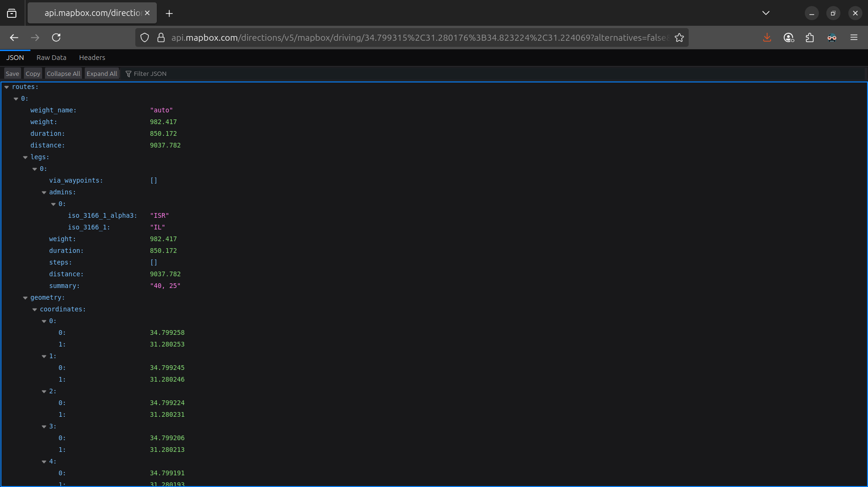Collapse the geometry node
868x487 pixels.
point(25,298)
